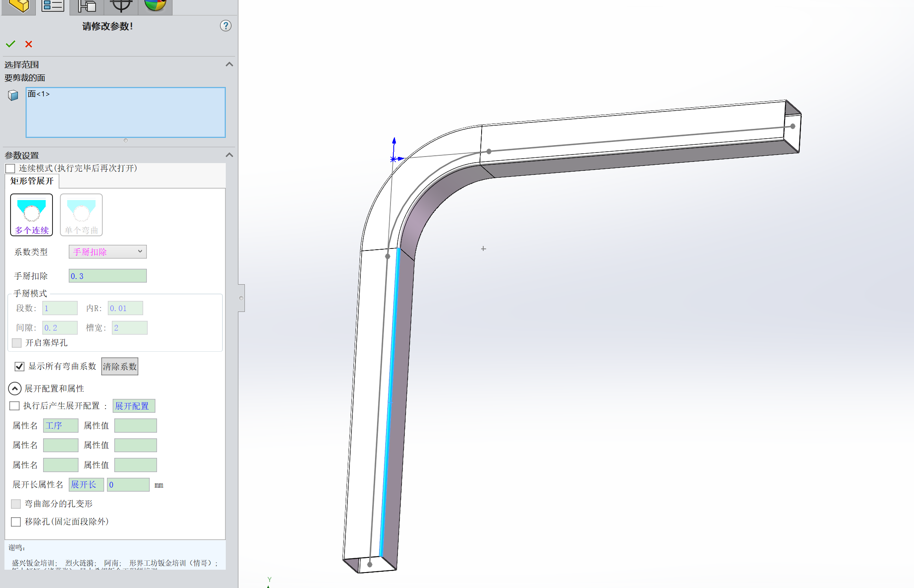This screenshot has width=914, height=588.
Task: Click the 段数 input field
Action: [x=60, y=308]
